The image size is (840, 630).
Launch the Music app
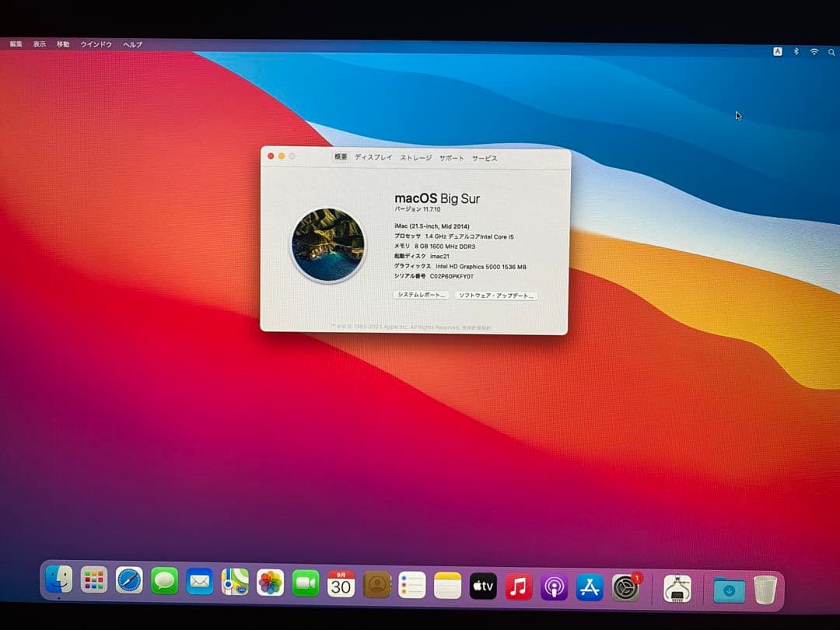(518, 585)
